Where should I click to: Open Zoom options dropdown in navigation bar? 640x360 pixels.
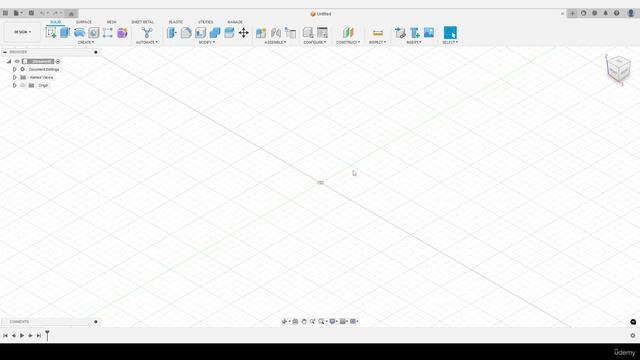coord(322,322)
